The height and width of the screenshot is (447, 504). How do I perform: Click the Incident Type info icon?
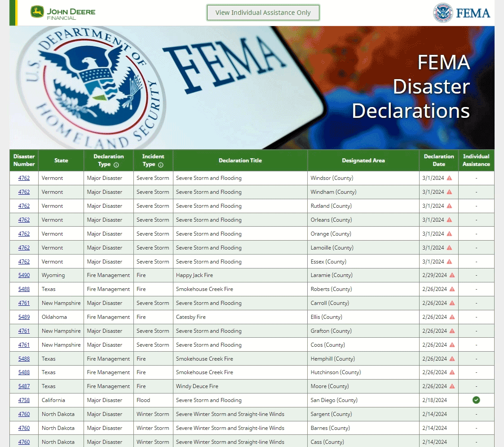161,165
